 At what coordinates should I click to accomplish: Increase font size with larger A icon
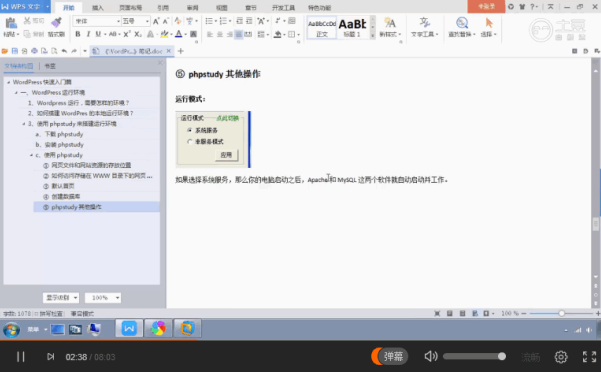pyautogui.click(x=156, y=21)
